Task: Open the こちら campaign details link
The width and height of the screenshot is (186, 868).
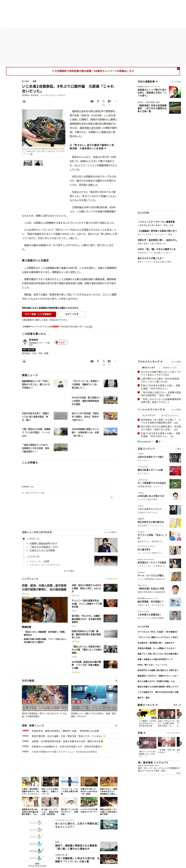Action: click(x=90, y=327)
